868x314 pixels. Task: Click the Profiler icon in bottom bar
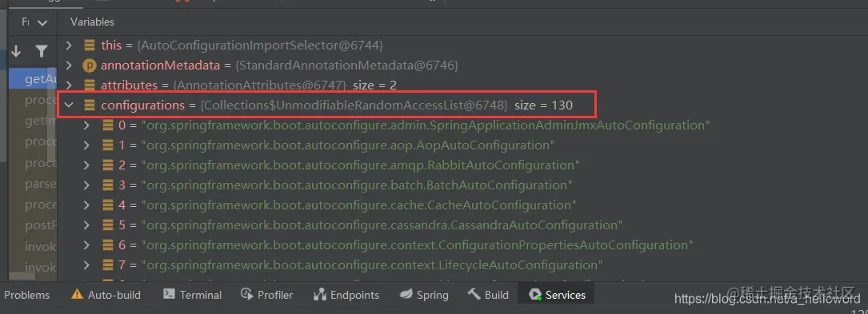pos(247,295)
